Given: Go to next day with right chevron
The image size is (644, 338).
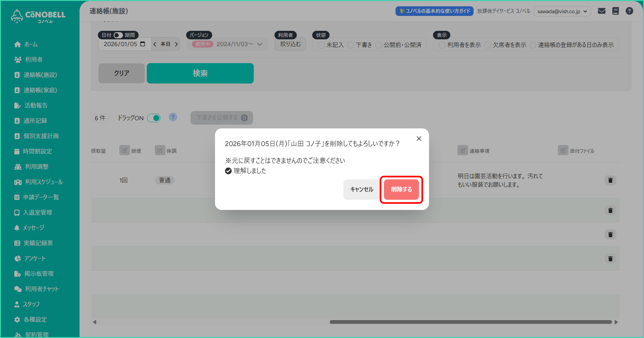Looking at the screenshot, I should [176, 44].
